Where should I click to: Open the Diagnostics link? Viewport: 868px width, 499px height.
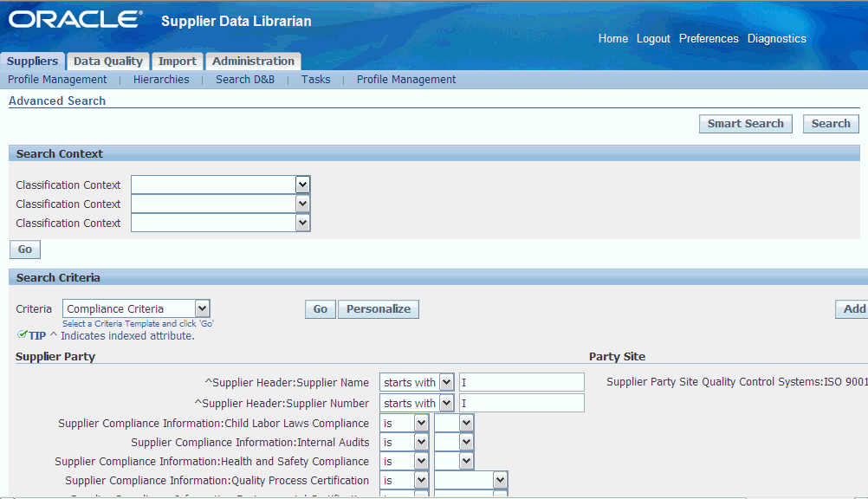click(x=777, y=39)
